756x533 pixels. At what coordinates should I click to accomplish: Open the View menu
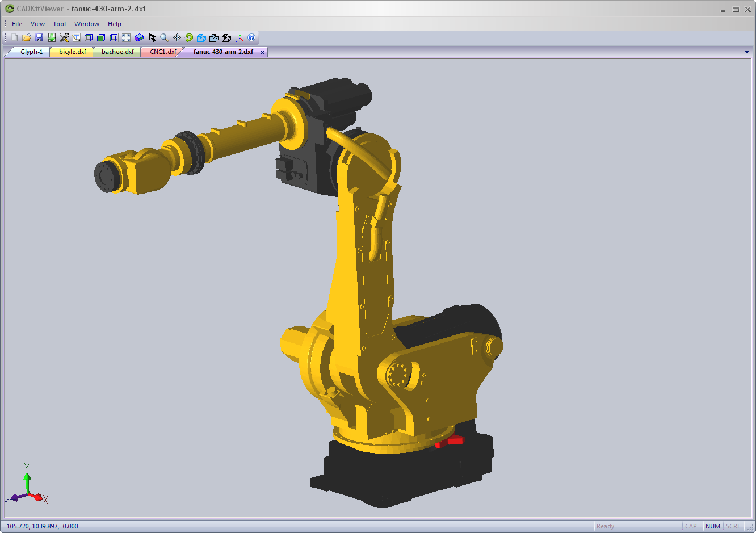coord(37,24)
